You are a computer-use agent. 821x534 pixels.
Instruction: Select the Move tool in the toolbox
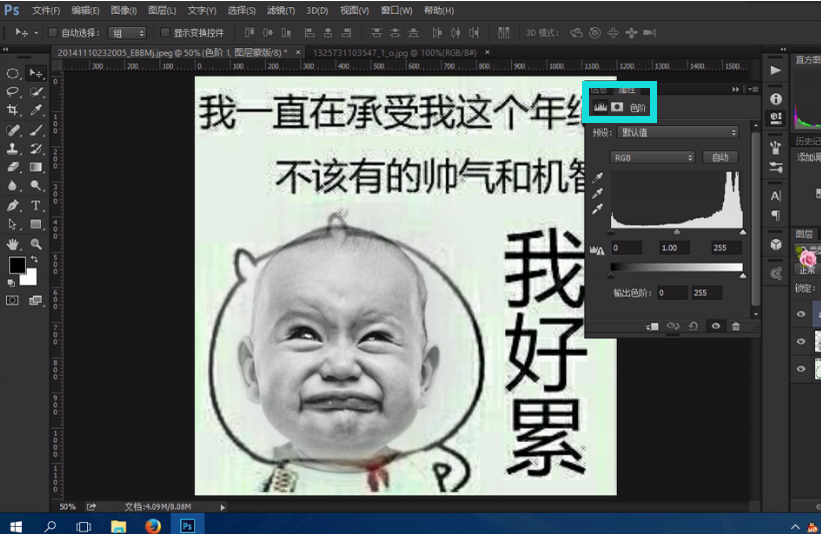point(36,73)
